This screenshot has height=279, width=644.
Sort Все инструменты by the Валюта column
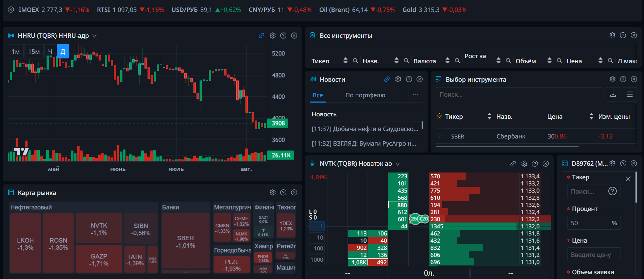447,60
